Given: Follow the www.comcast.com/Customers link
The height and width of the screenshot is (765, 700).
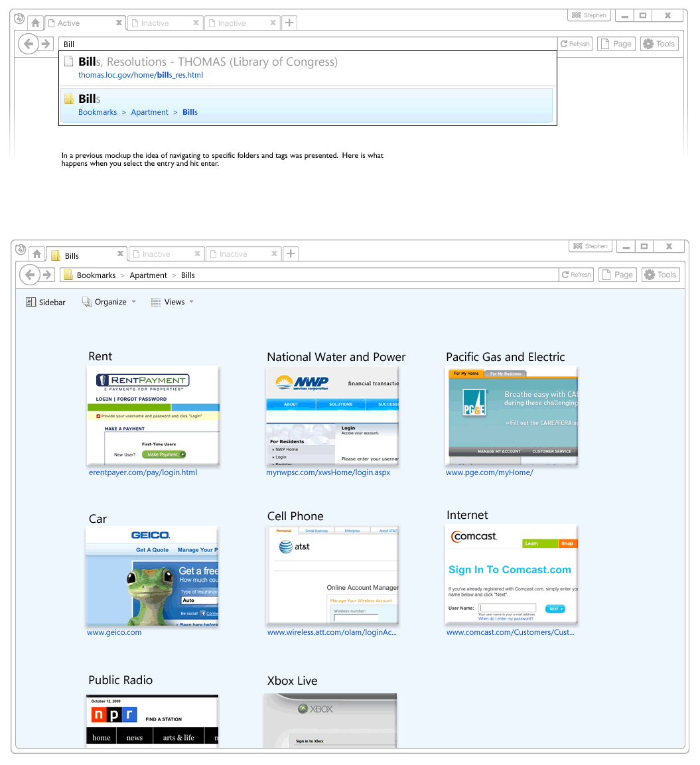Looking at the screenshot, I should pyautogui.click(x=510, y=632).
